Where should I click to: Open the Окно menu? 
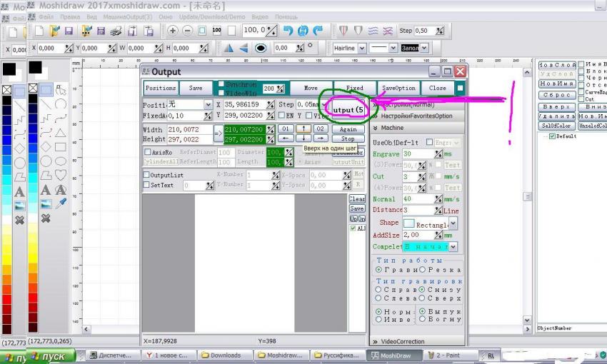click(165, 16)
